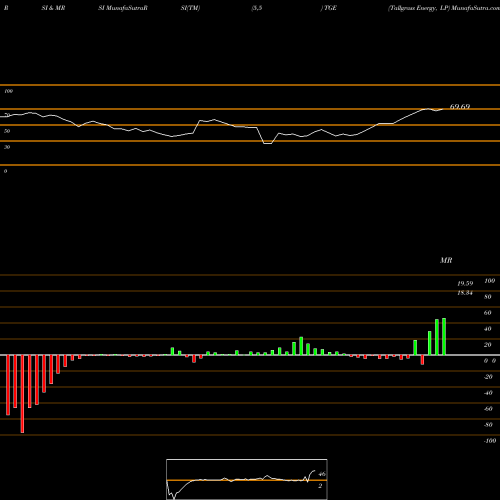
Task: Click the value 46 in the mini chart
Action: click(322, 474)
